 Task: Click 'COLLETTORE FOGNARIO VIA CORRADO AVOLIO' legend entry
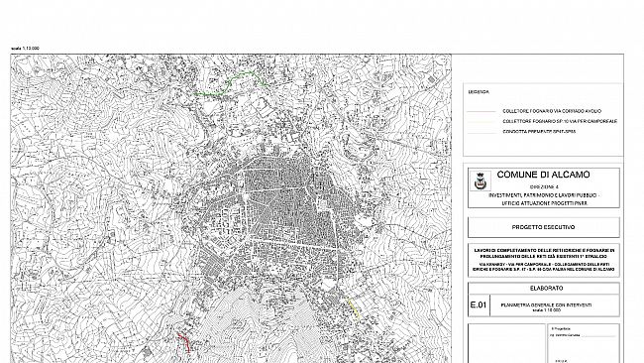(x=552, y=111)
